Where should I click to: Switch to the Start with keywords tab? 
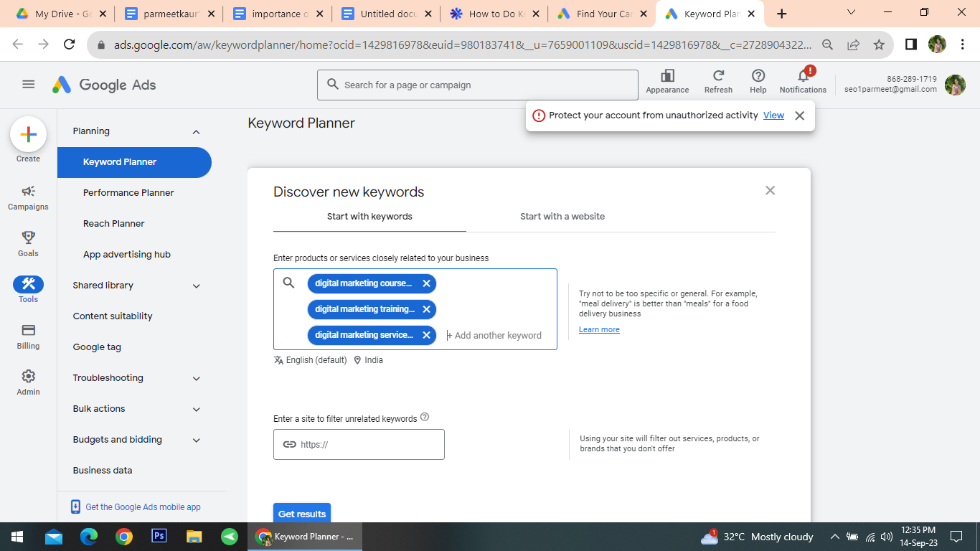369,217
